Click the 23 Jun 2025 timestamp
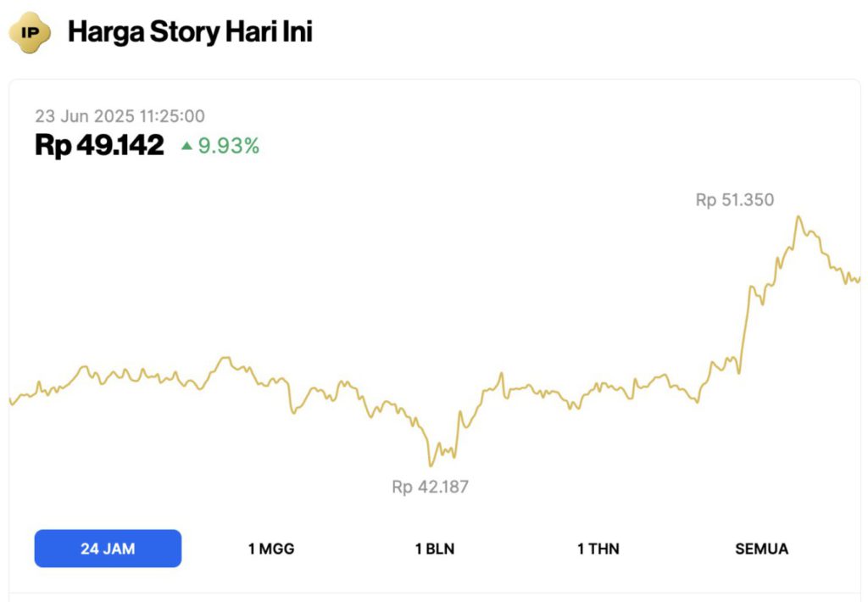The height and width of the screenshot is (602, 868). (x=120, y=117)
